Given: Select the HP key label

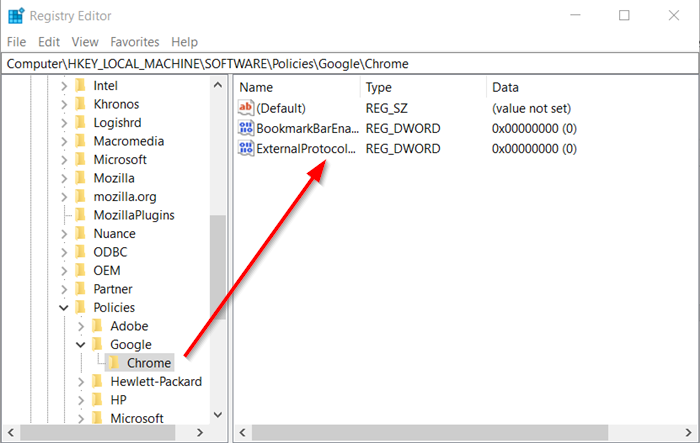Looking at the screenshot, I should [118, 400].
